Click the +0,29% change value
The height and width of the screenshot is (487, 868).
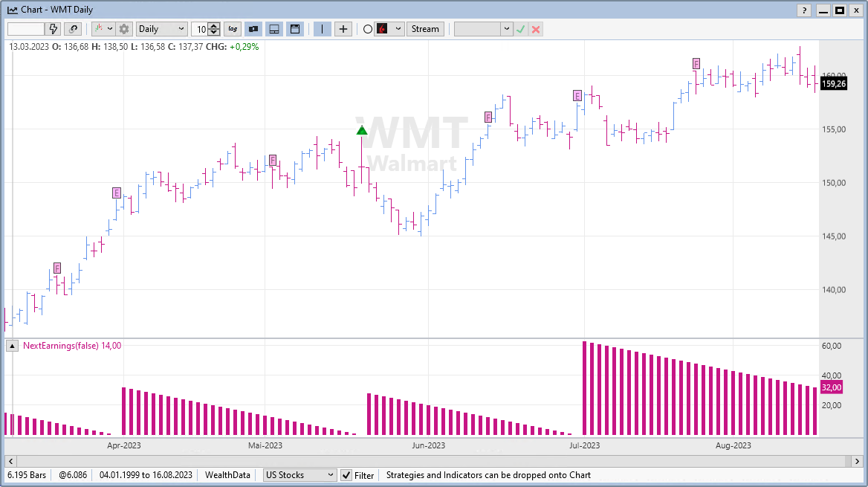click(244, 47)
